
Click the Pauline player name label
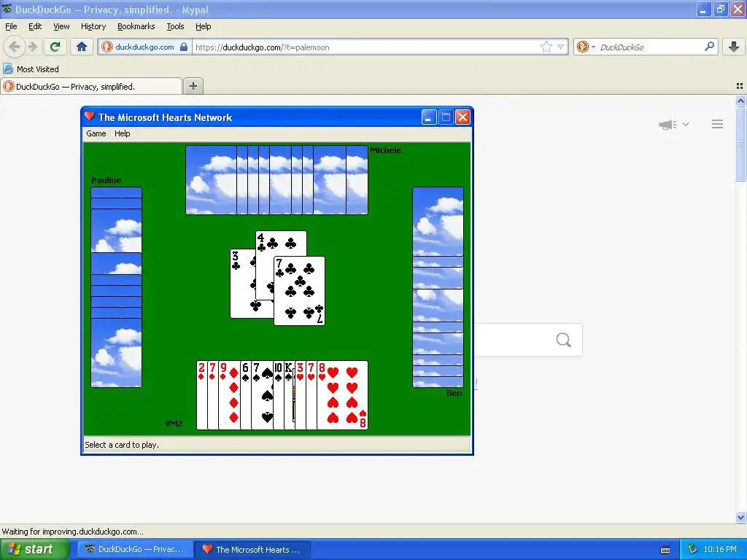[x=107, y=180]
